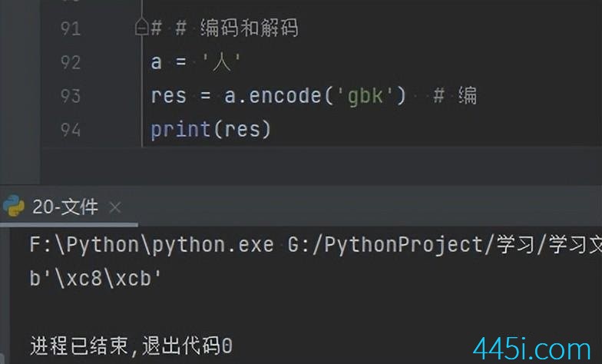Image resolution: width=602 pixels, height=364 pixels.
Task: Select the 20-文件 run tab
Action: (x=65, y=207)
